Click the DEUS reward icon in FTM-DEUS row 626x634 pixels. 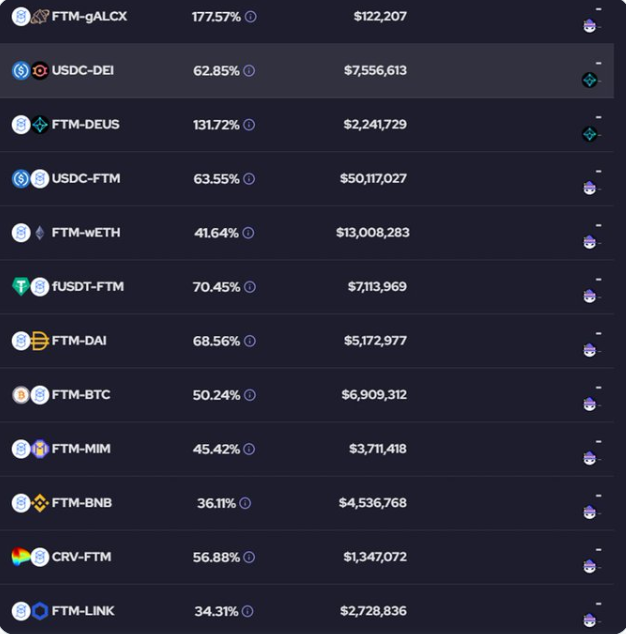point(589,134)
